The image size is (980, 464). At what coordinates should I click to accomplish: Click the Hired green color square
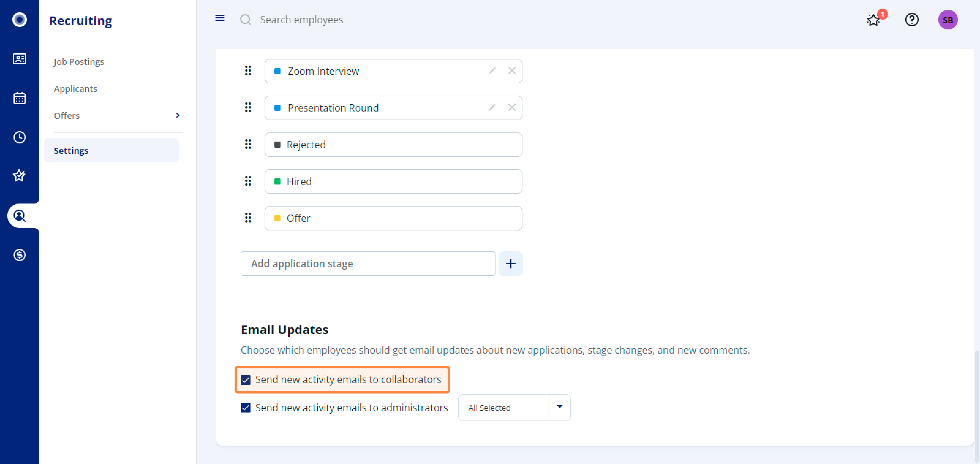277,181
